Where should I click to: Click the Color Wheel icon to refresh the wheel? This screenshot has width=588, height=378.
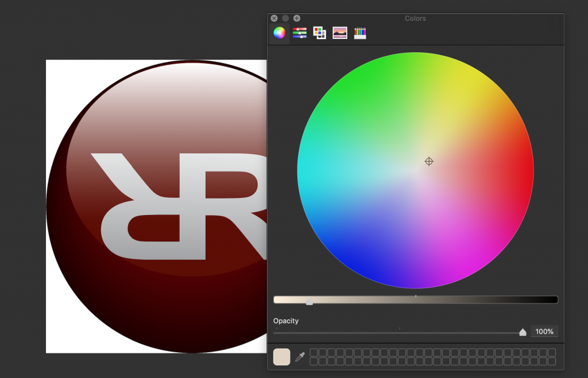279,32
